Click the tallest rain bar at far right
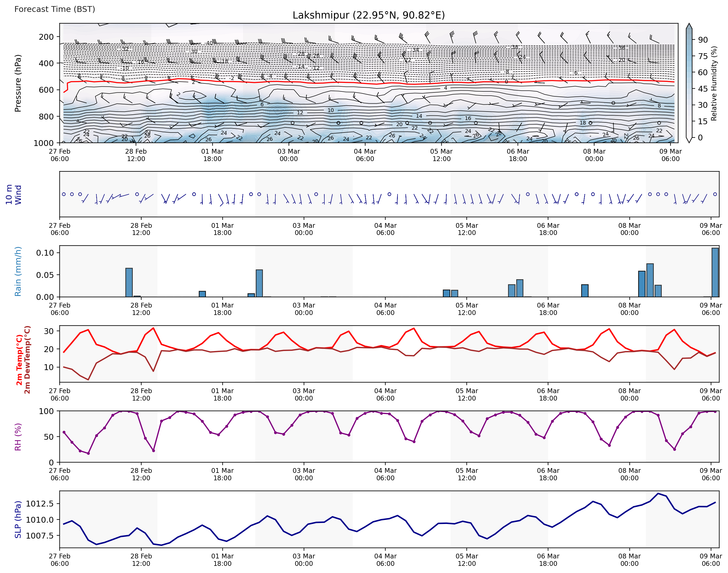The width and height of the screenshot is (728, 573). pos(715,272)
